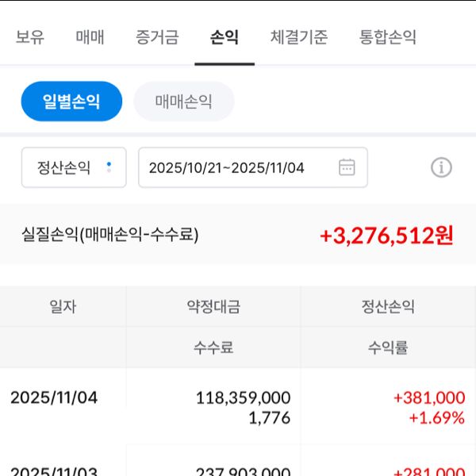Open the calendar date picker icon
The height and width of the screenshot is (476, 476).
pos(347,167)
